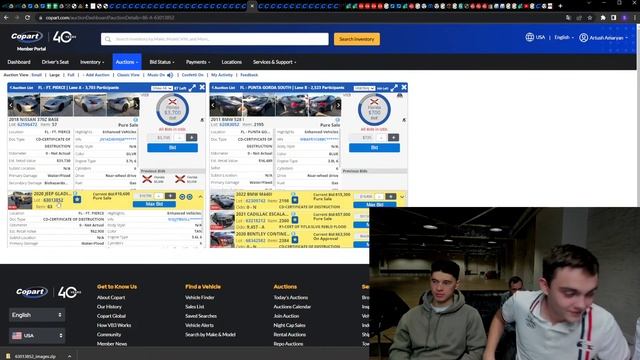Increase bid with plus button in FT. PIERCE panel
The width and height of the screenshot is (640, 360).
191,138
